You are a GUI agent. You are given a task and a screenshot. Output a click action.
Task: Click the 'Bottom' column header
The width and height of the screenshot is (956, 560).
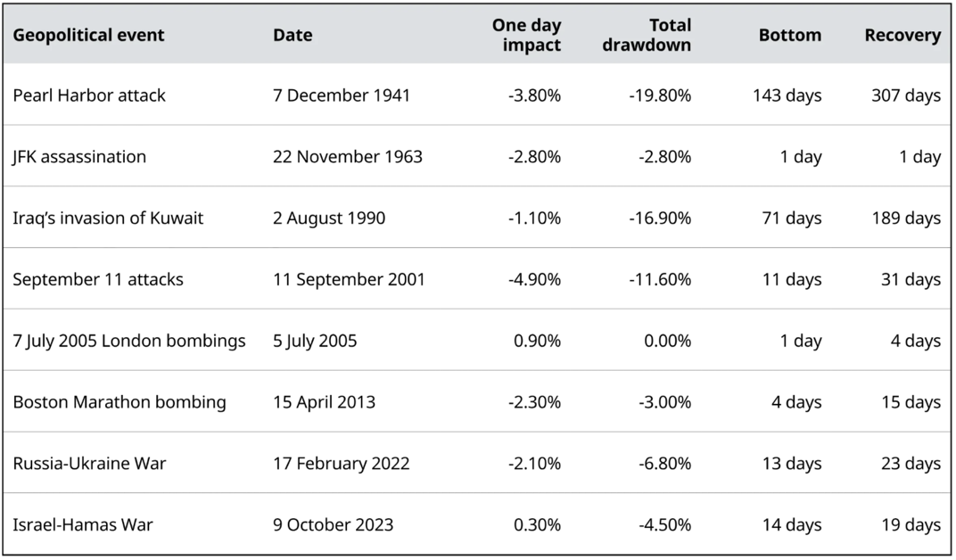(789, 36)
